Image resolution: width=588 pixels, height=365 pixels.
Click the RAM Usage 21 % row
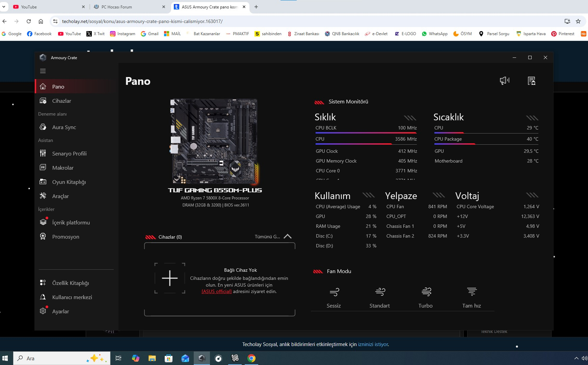point(346,226)
